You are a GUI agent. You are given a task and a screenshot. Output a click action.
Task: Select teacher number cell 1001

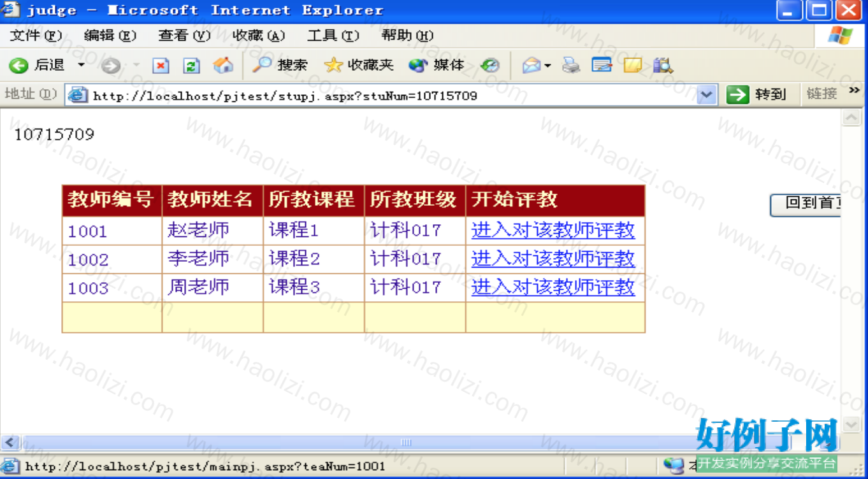[x=112, y=231]
